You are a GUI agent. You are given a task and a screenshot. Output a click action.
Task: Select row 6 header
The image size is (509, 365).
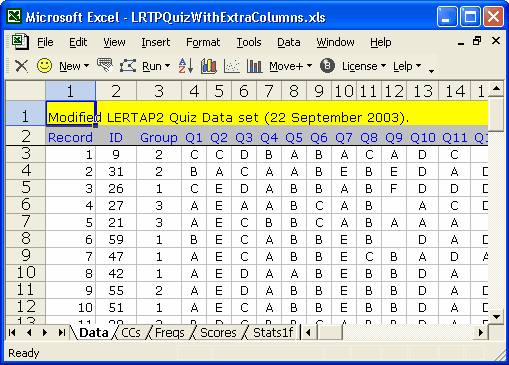point(26,205)
